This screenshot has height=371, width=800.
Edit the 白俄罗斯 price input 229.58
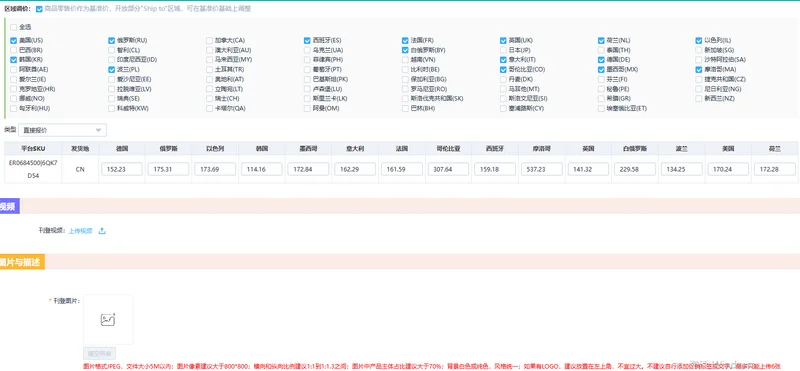click(635, 169)
